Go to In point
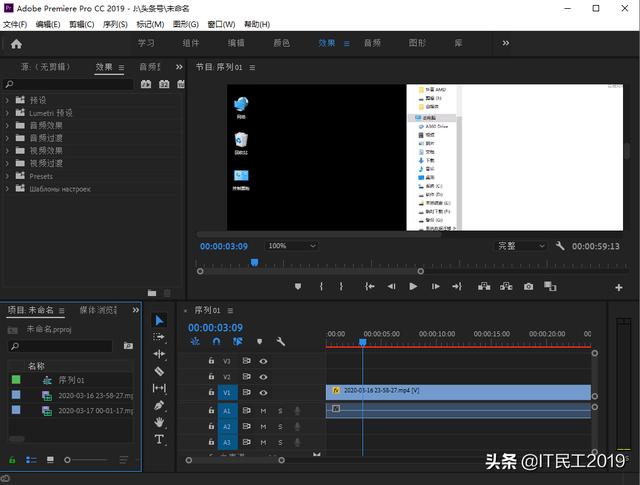 click(370, 287)
